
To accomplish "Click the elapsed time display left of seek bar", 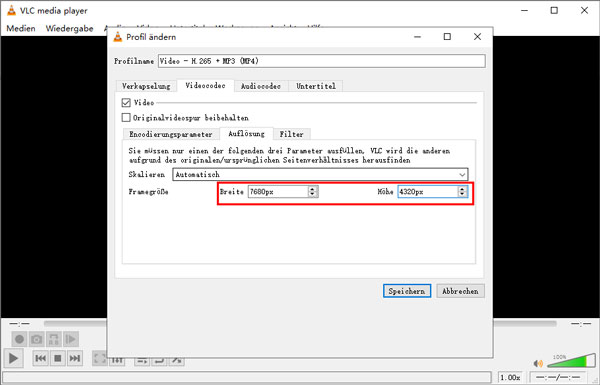I will [20, 324].
